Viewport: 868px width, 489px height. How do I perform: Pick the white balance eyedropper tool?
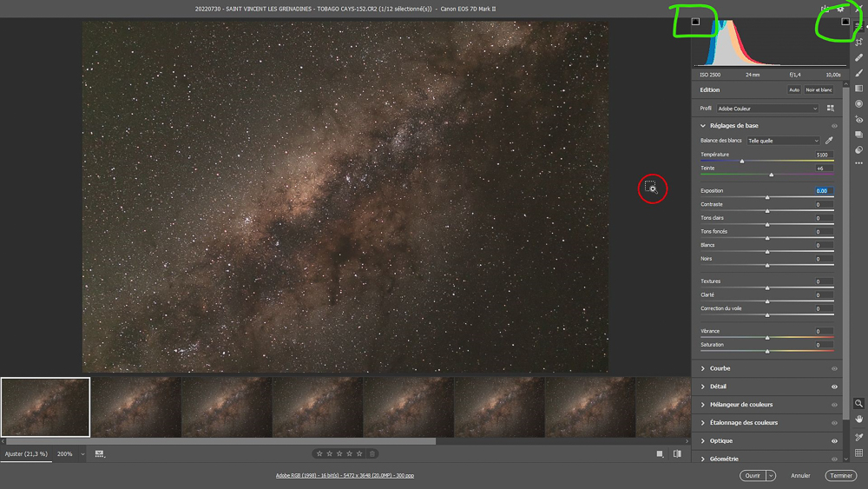(x=829, y=141)
